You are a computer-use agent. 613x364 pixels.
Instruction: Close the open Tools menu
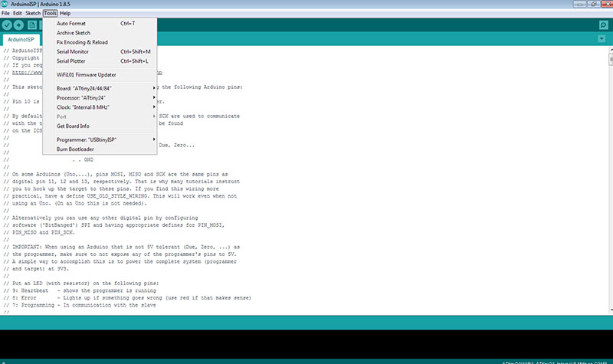pos(50,13)
